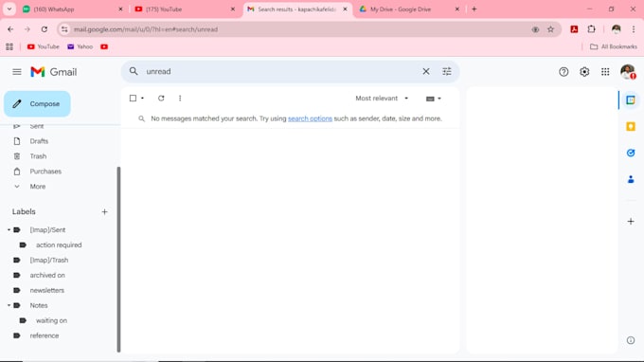Viewport: 644px width, 362px height.
Task: Expand the More folders list
Action: point(37,187)
